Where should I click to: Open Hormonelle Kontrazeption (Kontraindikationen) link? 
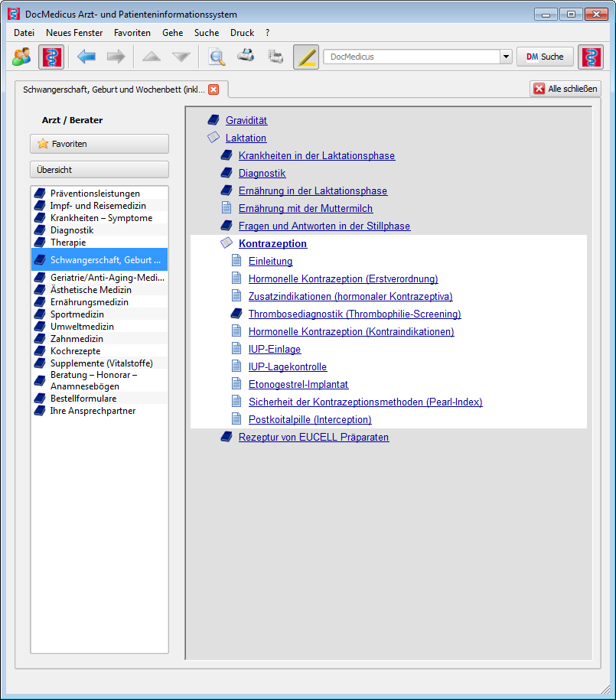click(x=351, y=331)
